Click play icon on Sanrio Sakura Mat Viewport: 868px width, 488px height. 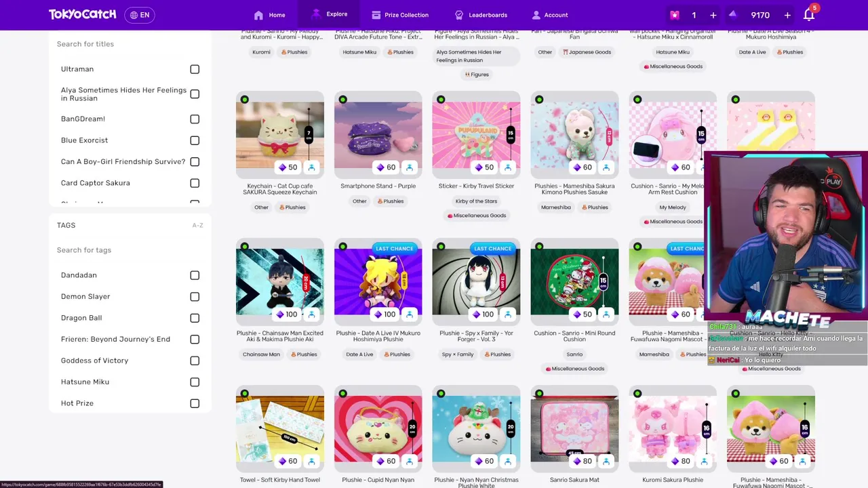coord(606,461)
